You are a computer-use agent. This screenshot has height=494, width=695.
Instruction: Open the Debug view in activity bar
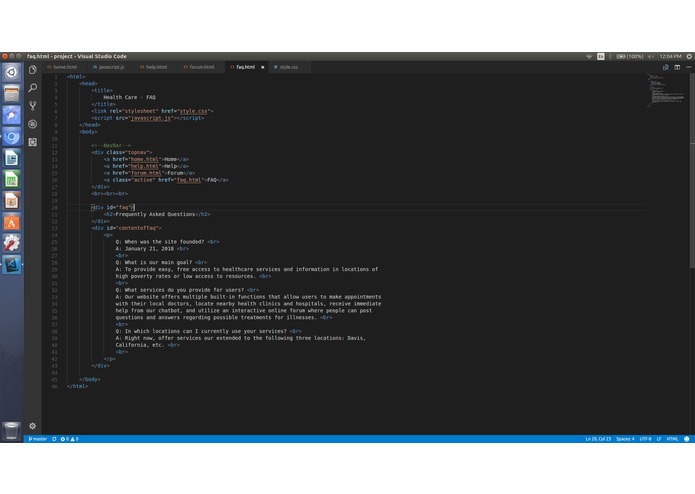(x=32, y=124)
